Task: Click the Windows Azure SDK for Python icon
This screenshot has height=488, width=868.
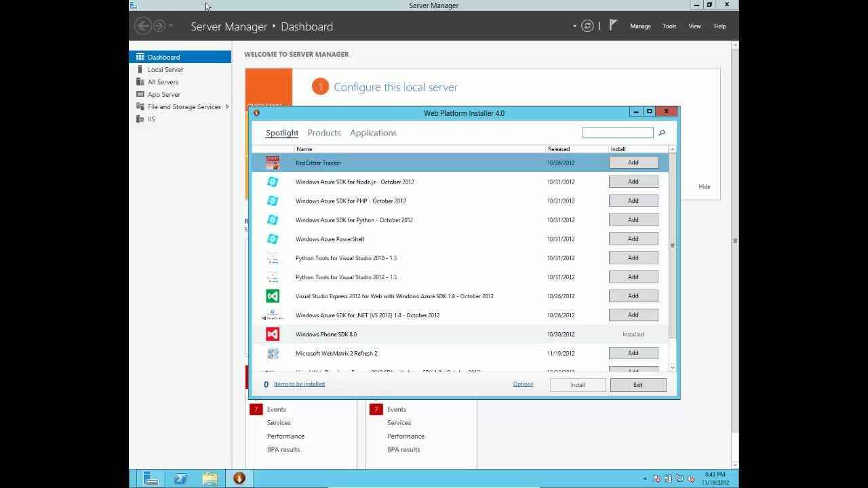Action: [x=273, y=220]
